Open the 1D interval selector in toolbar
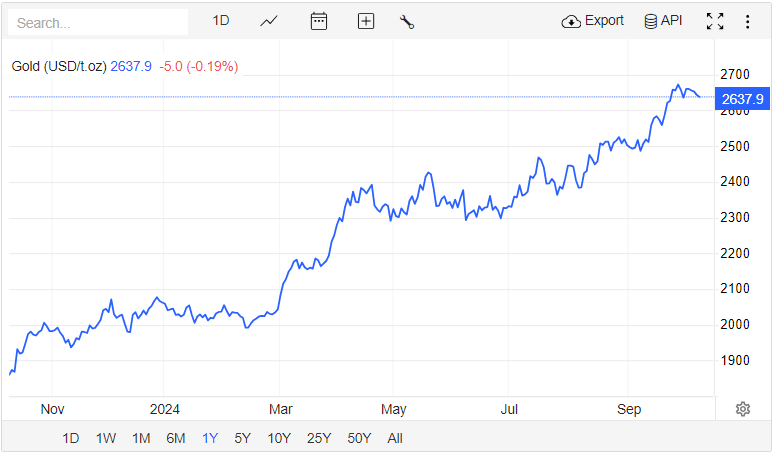The image size is (774, 454). pos(221,21)
